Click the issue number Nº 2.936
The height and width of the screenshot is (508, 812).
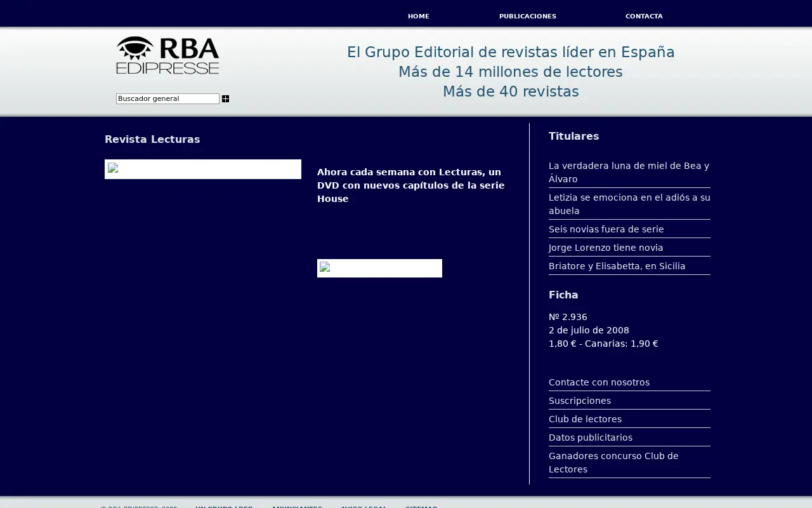[x=568, y=317]
